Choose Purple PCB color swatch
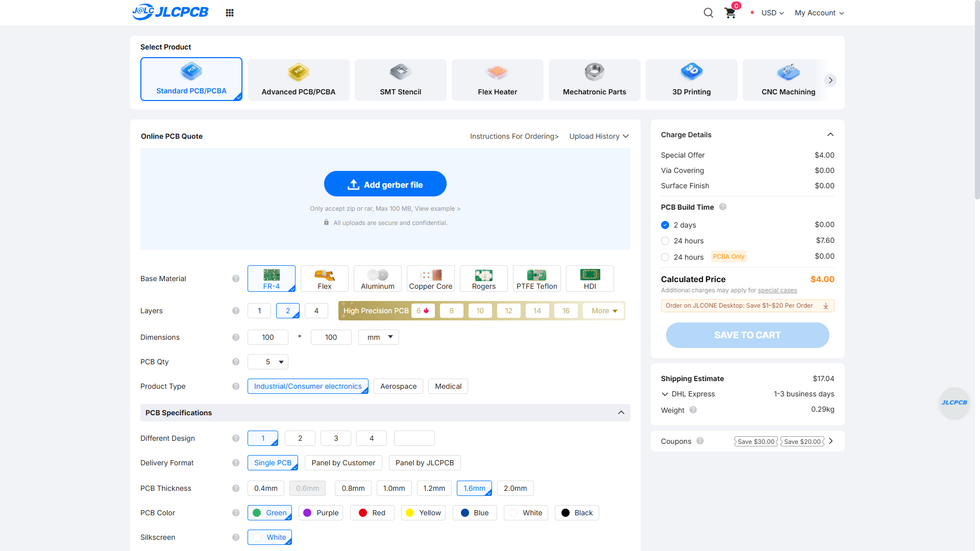Viewport: 980px width, 551px height. [x=321, y=513]
